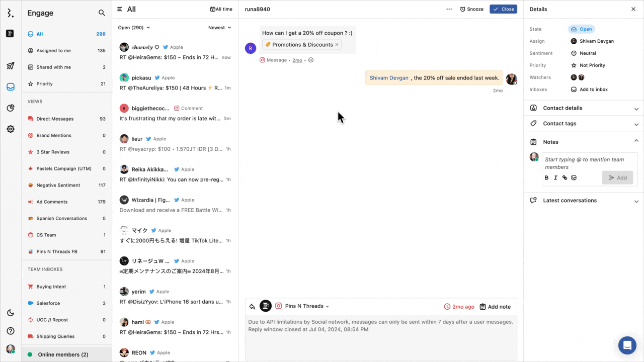Open the Open (290) status filter dropdown
The width and height of the screenshot is (644, 362).
pyautogui.click(x=134, y=28)
